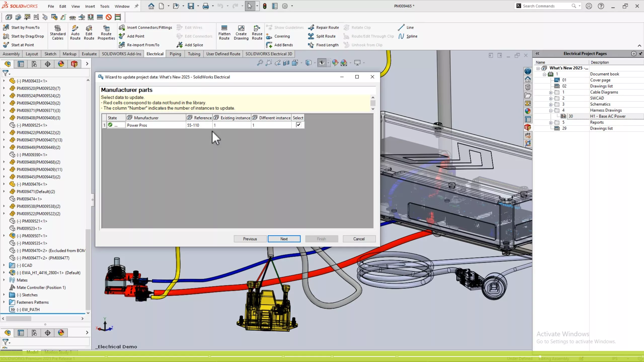
Task: Click Reuse Route tool
Action: (257, 33)
